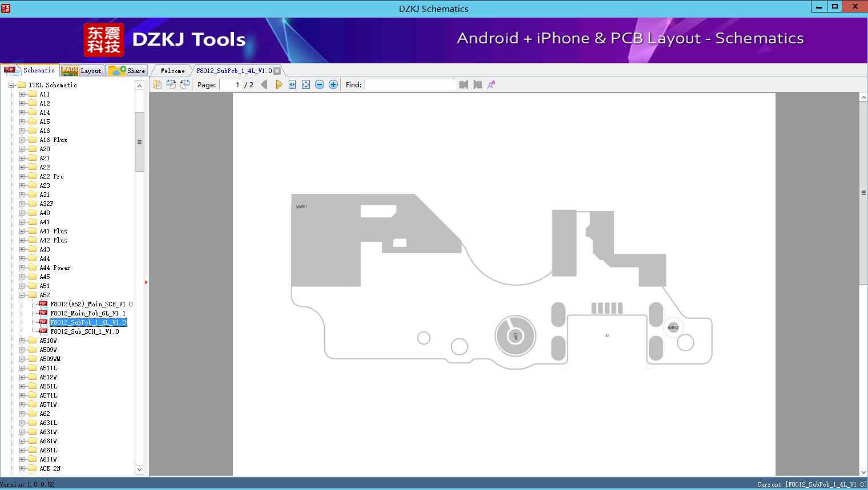This screenshot has height=490, width=868.
Task: Select the A509WM tree item
Action: pyautogui.click(x=50, y=359)
